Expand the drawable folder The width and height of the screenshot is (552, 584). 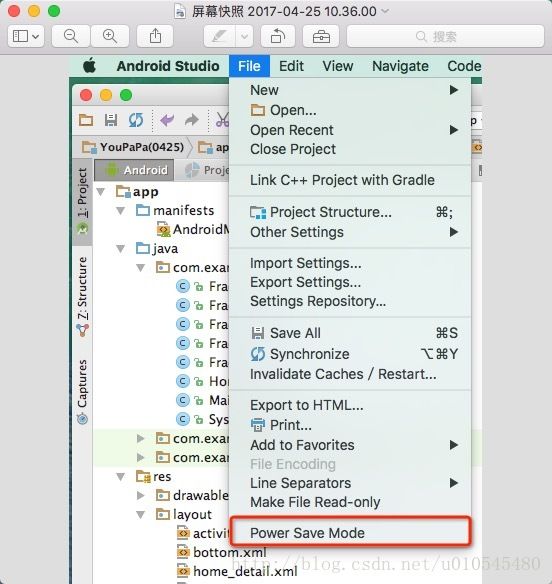(140, 495)
